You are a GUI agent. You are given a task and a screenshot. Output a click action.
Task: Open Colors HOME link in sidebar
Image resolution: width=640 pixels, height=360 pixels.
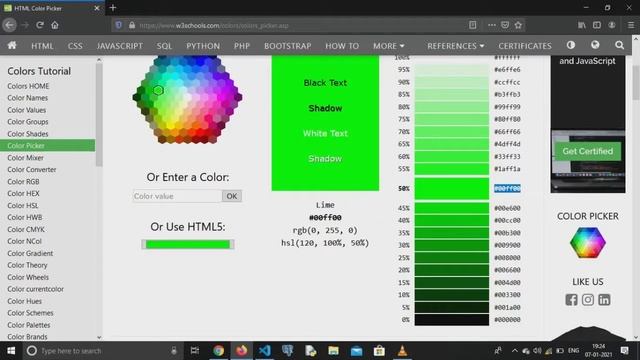[28, 86]
